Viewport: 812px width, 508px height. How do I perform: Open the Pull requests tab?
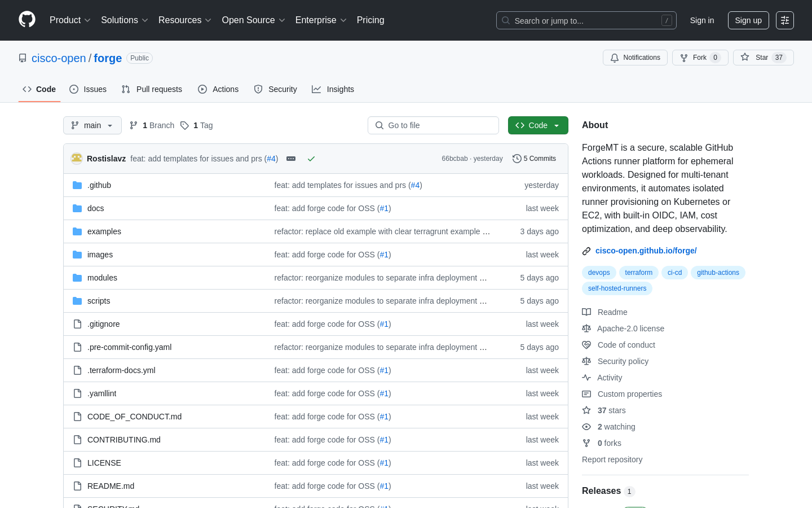[152, 89]
